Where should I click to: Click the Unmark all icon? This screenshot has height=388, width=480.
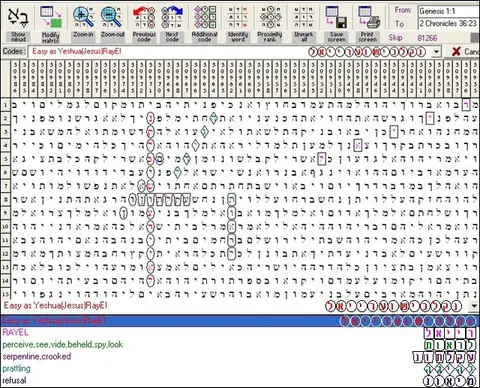click(304, 17)
